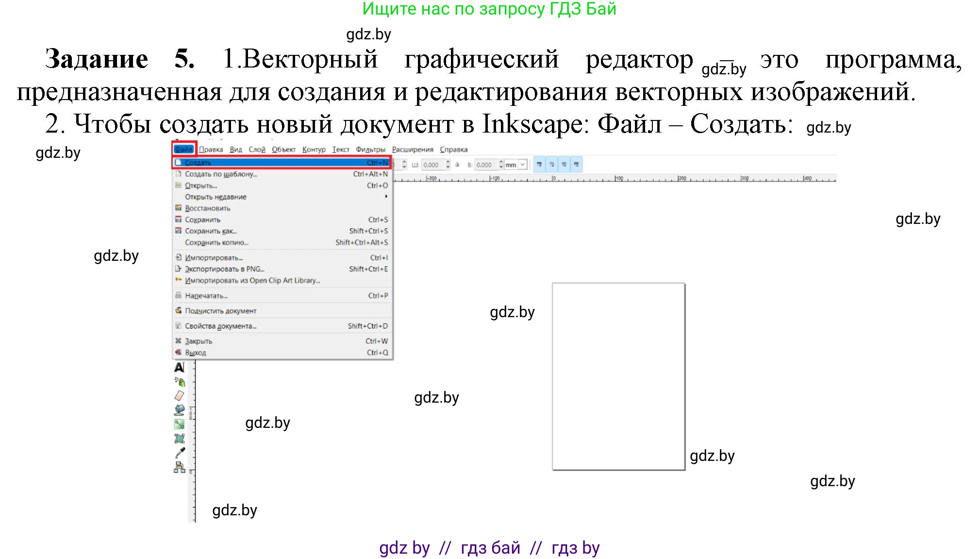Toggle the aspect ratio lock
Viewport: 980px width, 559px height.
pos(457,165)
